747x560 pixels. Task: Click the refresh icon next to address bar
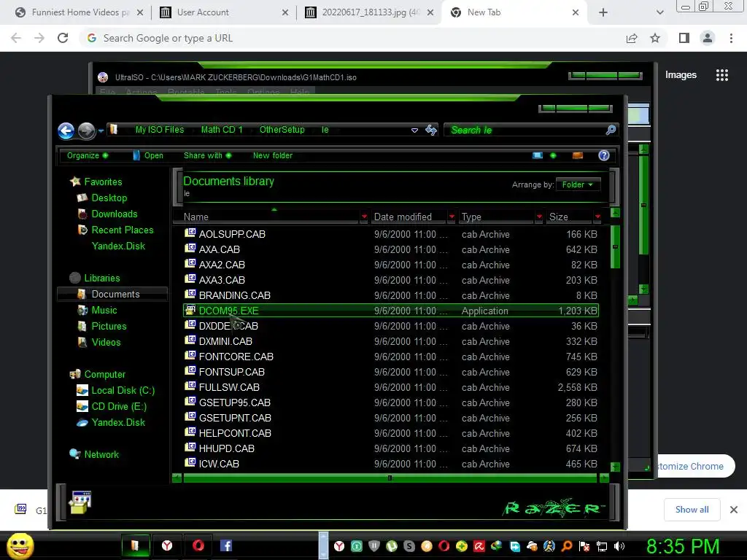(x=431, y=130)
